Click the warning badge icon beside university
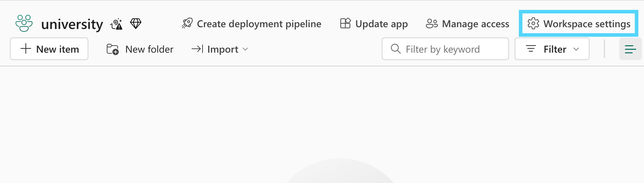Viewport: 644px width, 183px height. point(116,24)
